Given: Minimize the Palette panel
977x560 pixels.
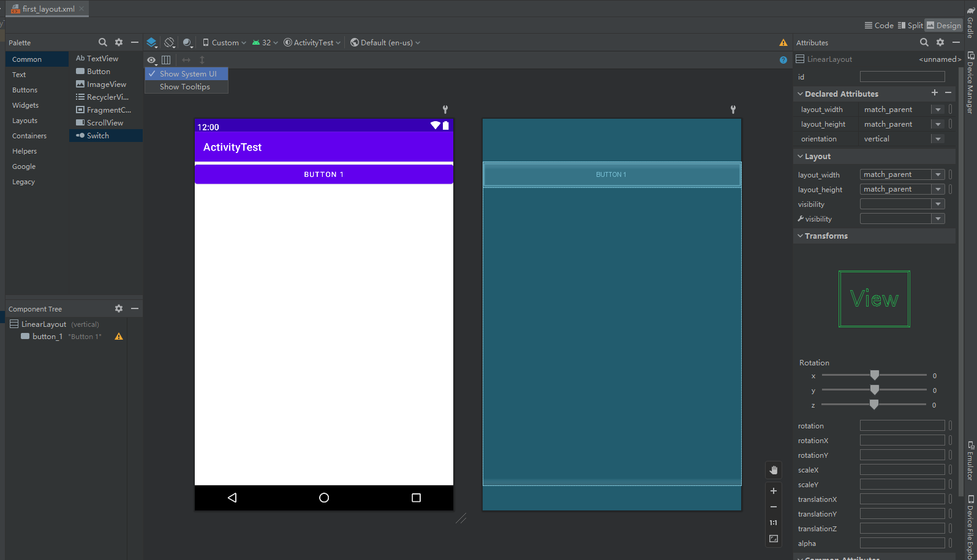Looking at the screenshot, I should [x=135, y=42].
